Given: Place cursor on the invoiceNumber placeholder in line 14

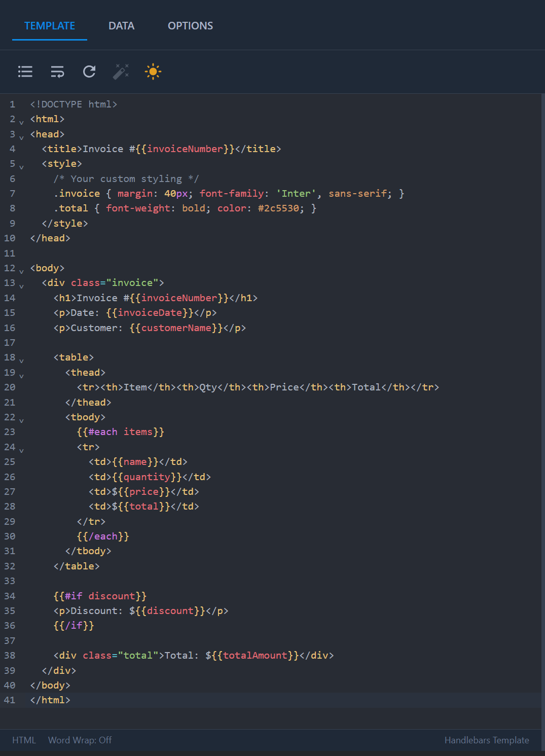Looking at the screenshot, I should (181, 298).
